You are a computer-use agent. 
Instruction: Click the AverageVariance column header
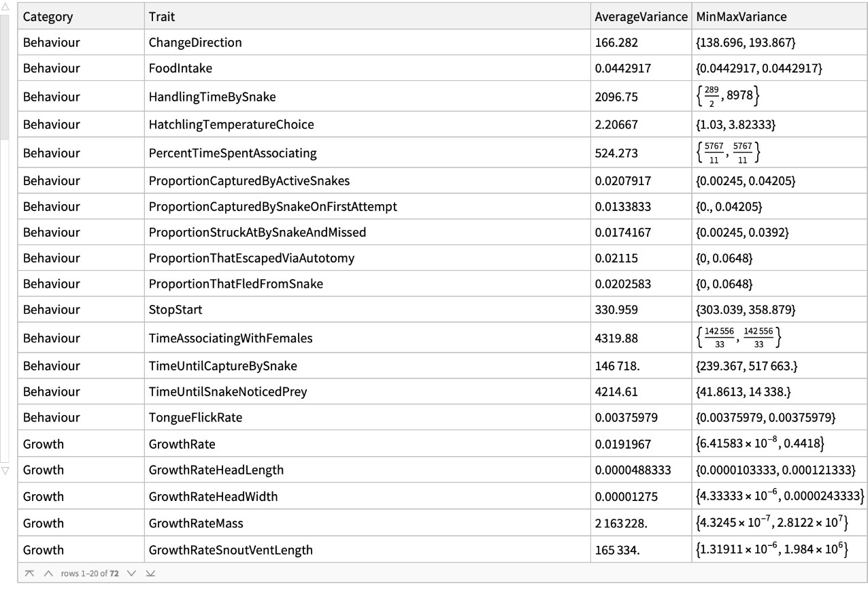point(640,16)
